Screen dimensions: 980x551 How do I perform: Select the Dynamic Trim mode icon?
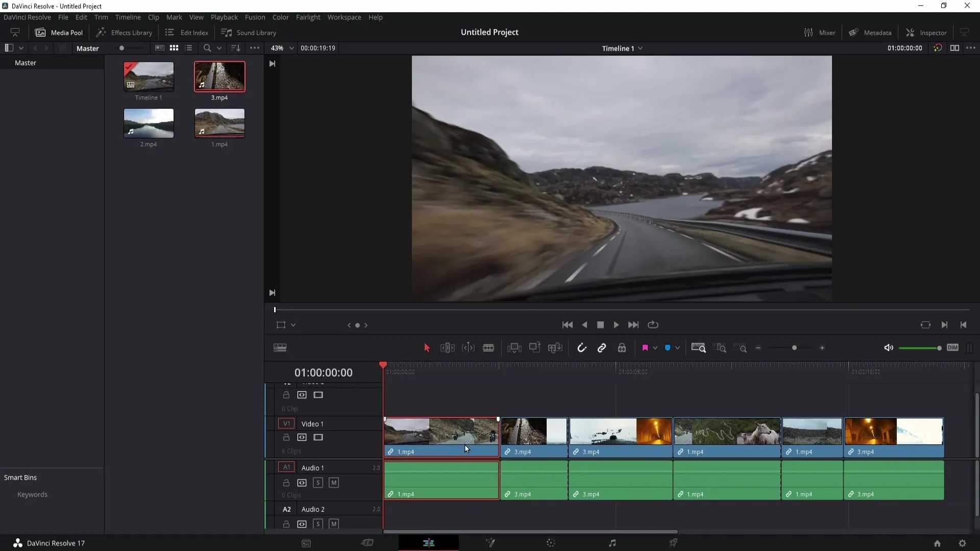469,348
